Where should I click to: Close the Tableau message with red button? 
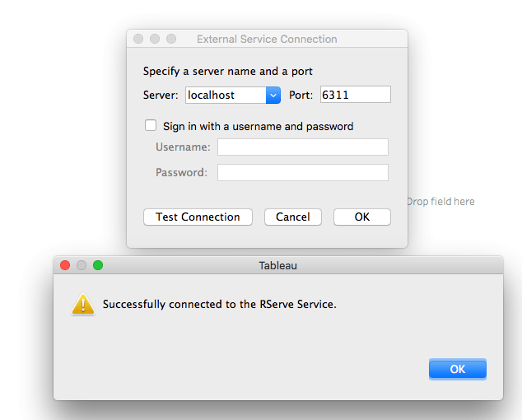pos(65,265)
